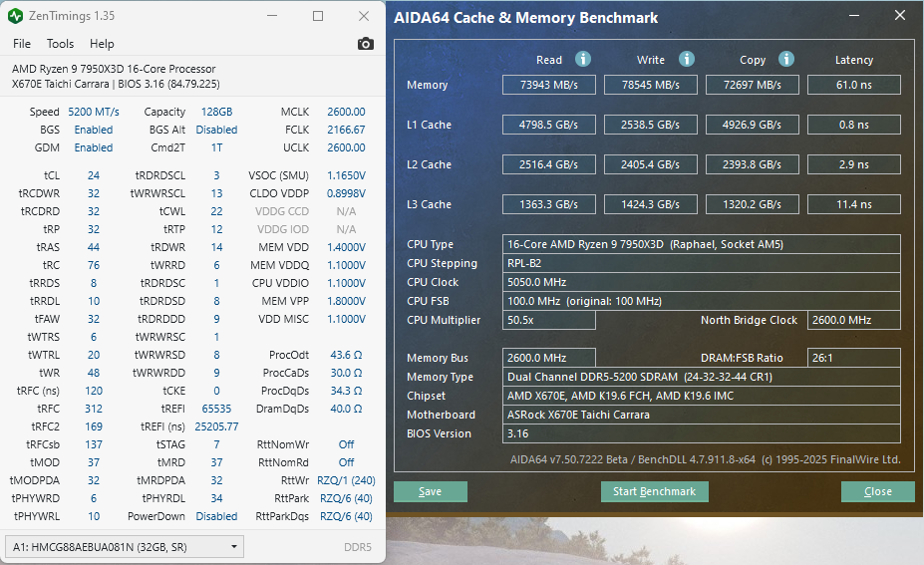Screen dimensions: 924x565
Task: Take a ZenTimings screenshot with camera icon
Action: [366, 44]
